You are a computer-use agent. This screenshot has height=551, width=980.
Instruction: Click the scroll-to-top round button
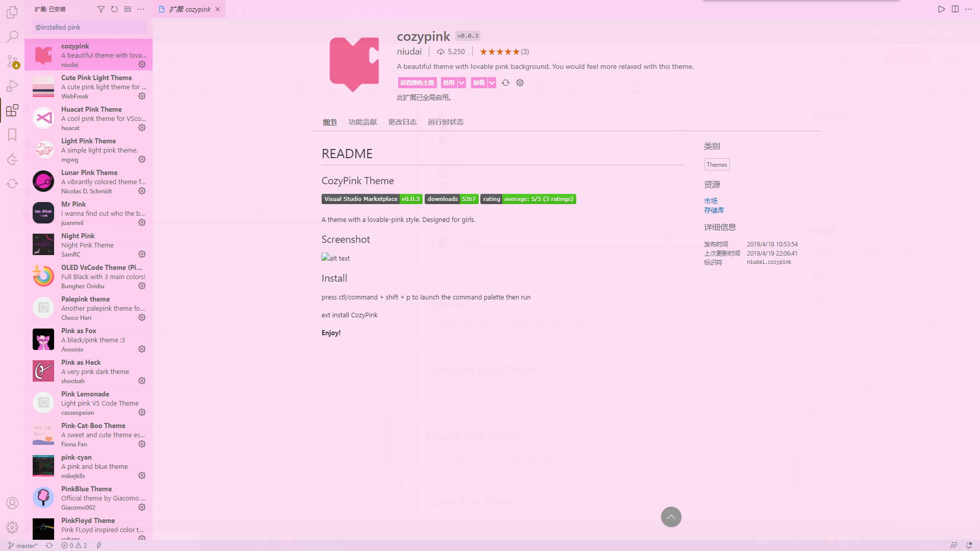coord(671,517)
